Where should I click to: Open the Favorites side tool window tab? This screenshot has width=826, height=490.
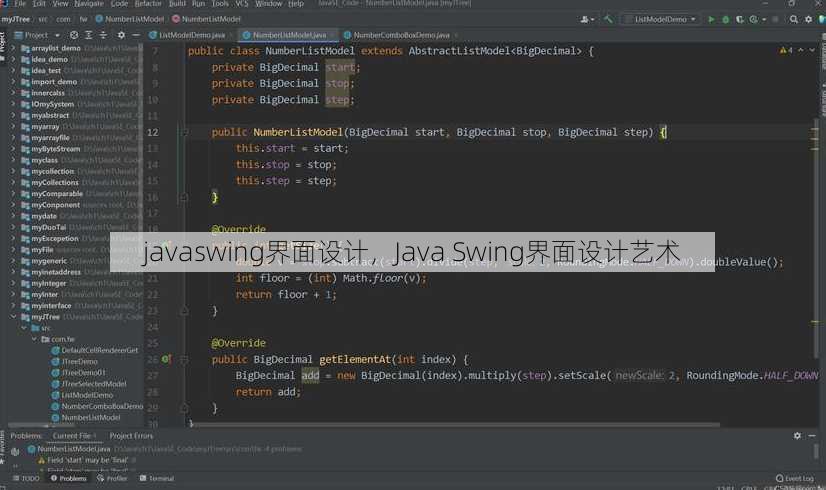(x=3, y=448)
